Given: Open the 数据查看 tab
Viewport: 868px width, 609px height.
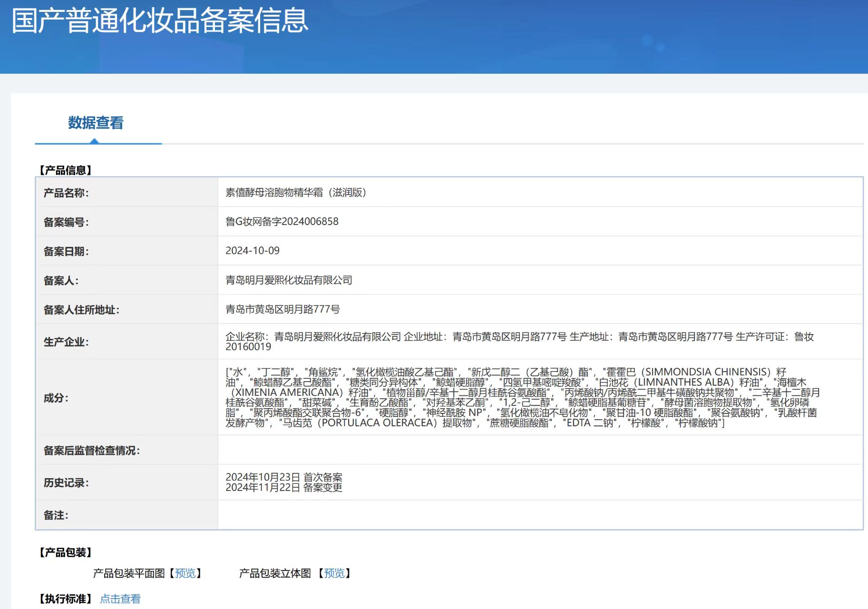Looking at the screenshot, I should coord(96,123).
